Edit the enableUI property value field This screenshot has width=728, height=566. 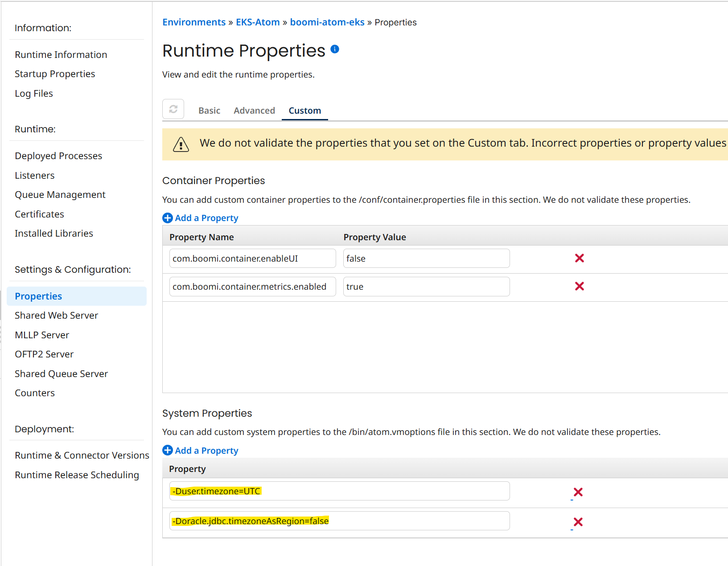point(426,258)
